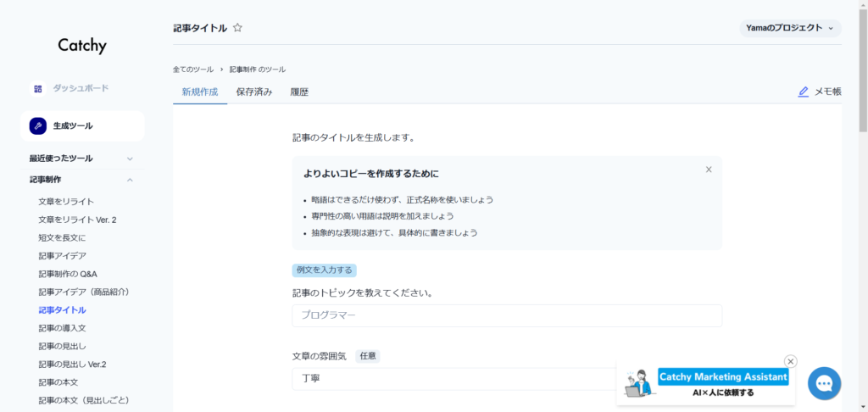Close the Catchy Marketing Assistant banner

point(791,361)
